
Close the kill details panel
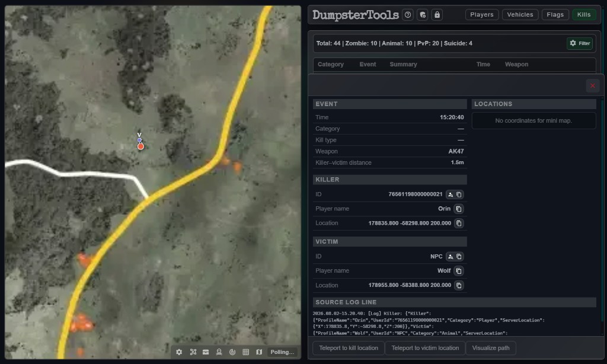(592, 85)
